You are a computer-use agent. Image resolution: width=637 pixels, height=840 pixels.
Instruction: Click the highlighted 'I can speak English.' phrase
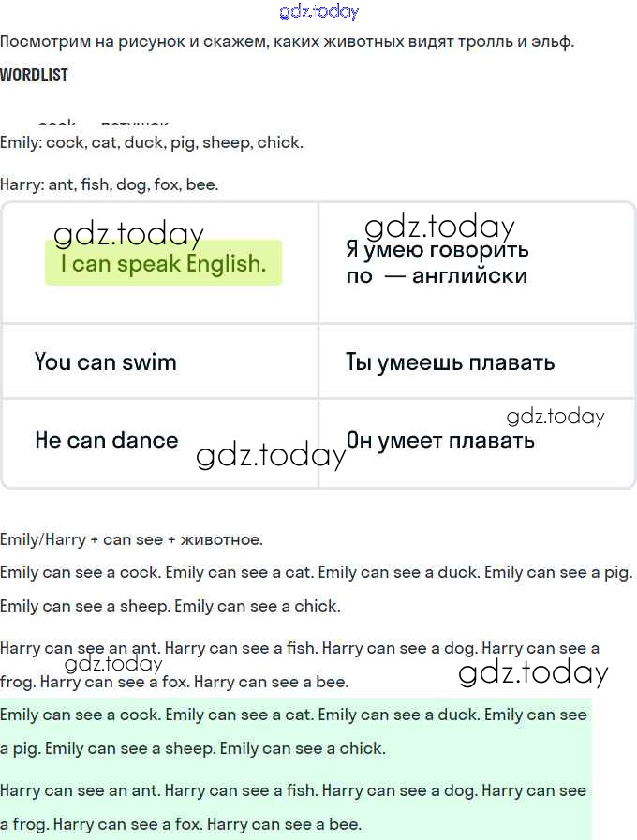(163, 264)
